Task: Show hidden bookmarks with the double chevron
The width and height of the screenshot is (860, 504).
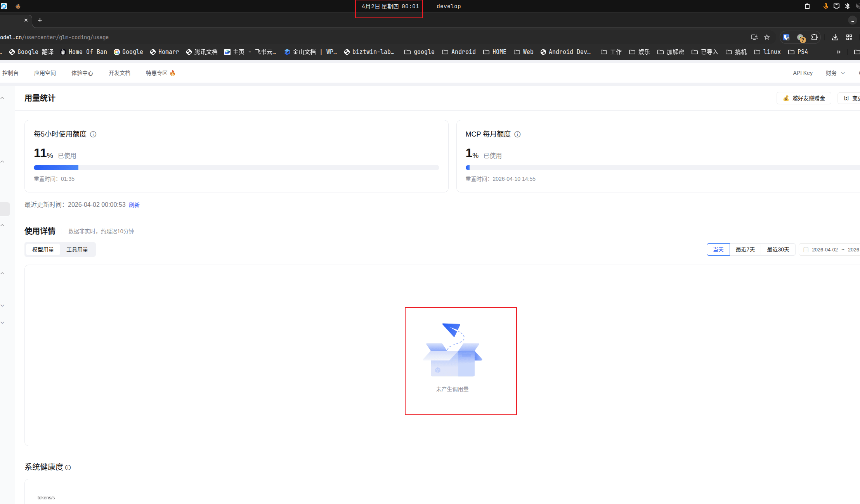Action: coord(838,52)
